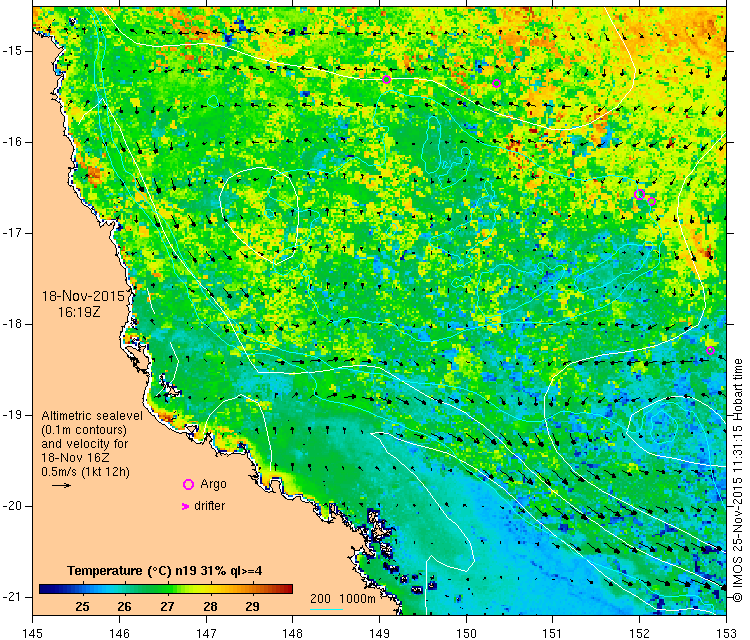750x640 pixels.
Task: Click the longitude label 145
Action: pos(33,633)
